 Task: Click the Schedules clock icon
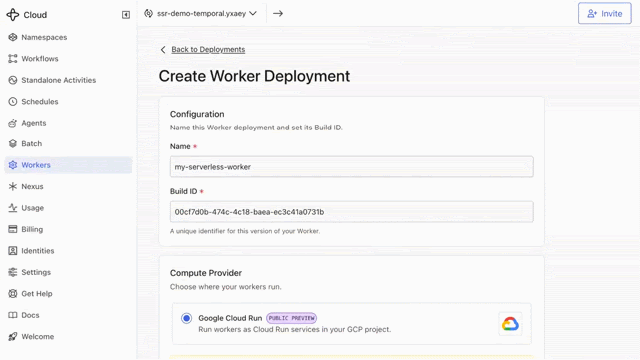[x=13, y=102]
